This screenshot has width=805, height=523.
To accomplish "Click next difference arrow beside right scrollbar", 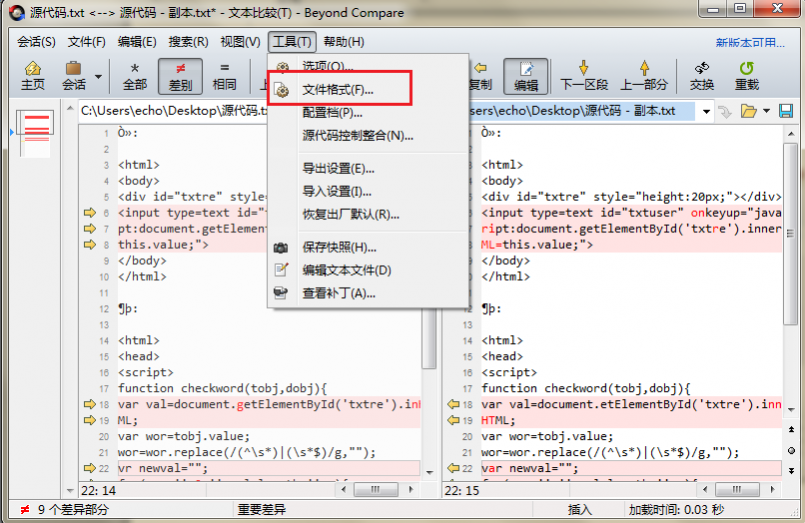I will 791,470.
